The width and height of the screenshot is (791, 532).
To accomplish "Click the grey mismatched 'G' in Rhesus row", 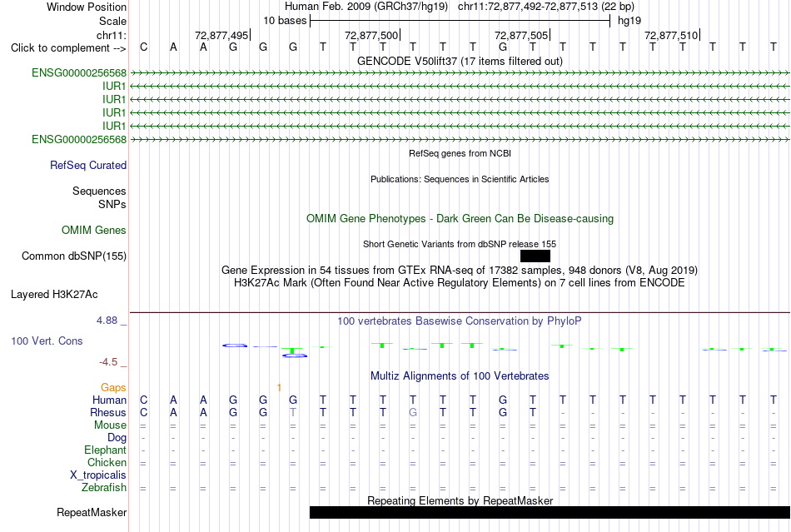I will pyautogui.click(x=413, y=412).
